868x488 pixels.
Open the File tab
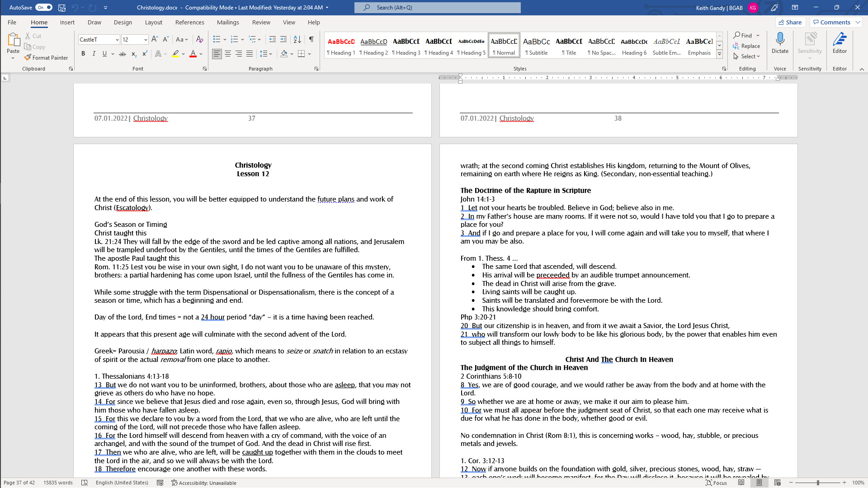12,22
